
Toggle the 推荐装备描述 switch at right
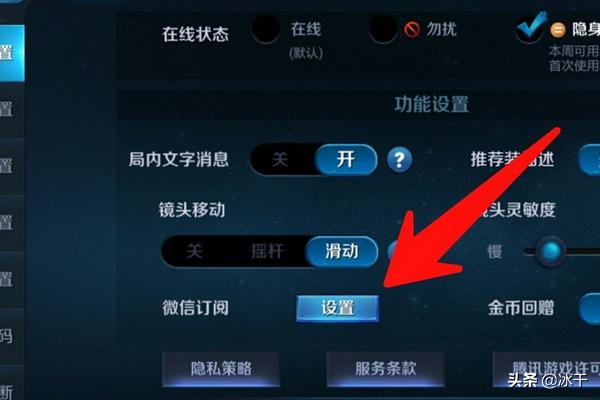[590, 160]
